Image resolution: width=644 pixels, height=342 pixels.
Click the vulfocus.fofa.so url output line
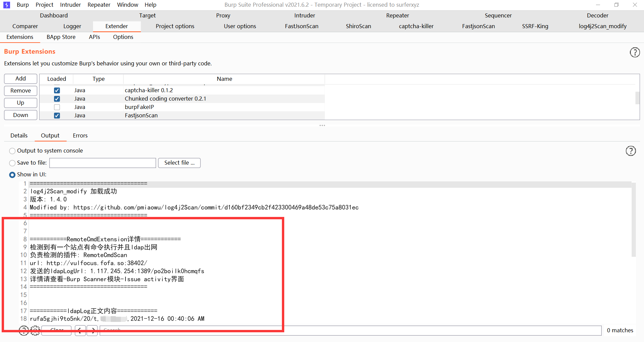89,263
